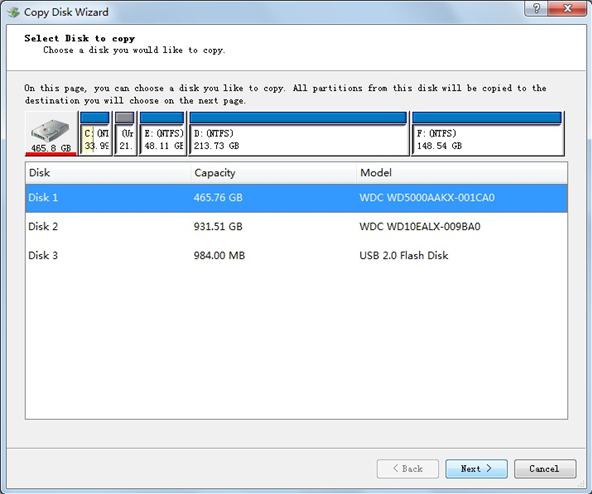592x494 pixels.
Task: Select the Disk 1 row
Action: (296, 198)
